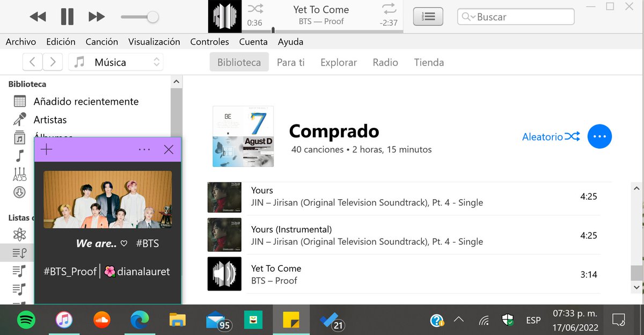The width and height of the screenshot is (644, 335).
Task: Open the notification center
Action: (618, 321)
